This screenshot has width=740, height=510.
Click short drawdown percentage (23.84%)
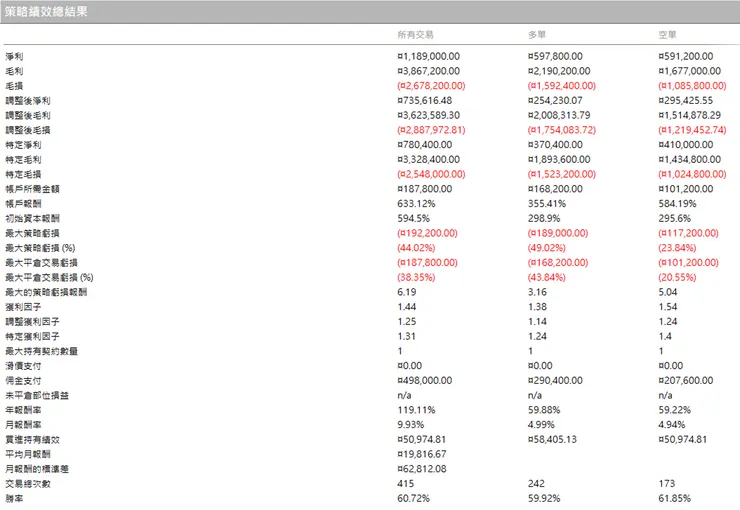click(x=677, y=248)
